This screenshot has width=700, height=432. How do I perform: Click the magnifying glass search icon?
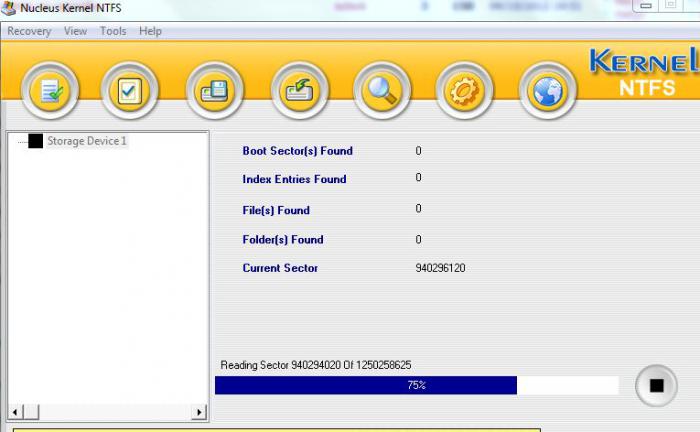click(382, 92)
